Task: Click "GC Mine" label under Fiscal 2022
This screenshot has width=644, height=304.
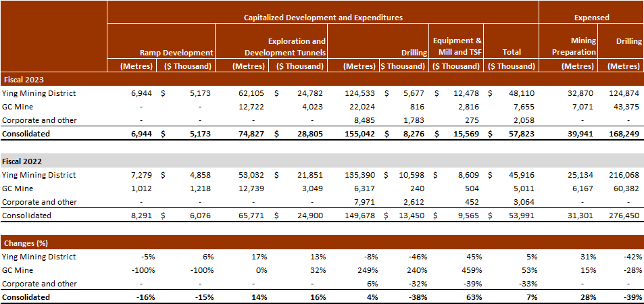Action: pyautogui.click(x=18, y=188)
